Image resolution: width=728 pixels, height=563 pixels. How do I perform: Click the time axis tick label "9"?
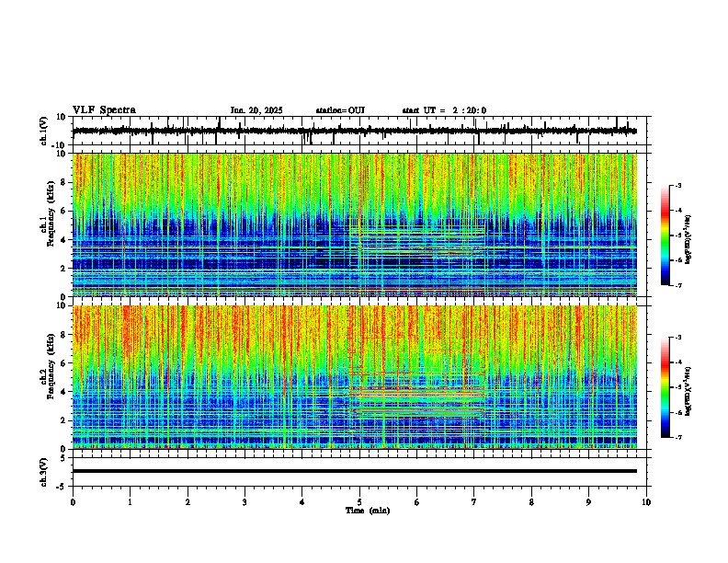[x=589, y=502]
